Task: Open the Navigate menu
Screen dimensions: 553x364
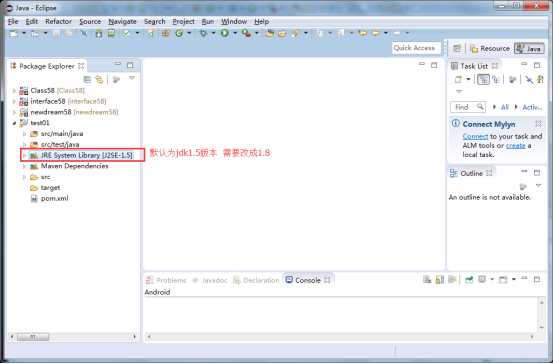Action: click(122, 22)
